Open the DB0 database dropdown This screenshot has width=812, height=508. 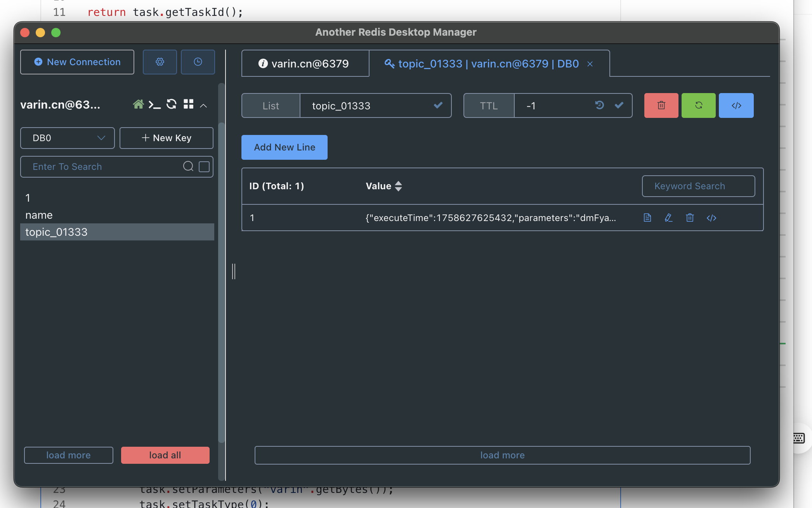click(68, 138)
